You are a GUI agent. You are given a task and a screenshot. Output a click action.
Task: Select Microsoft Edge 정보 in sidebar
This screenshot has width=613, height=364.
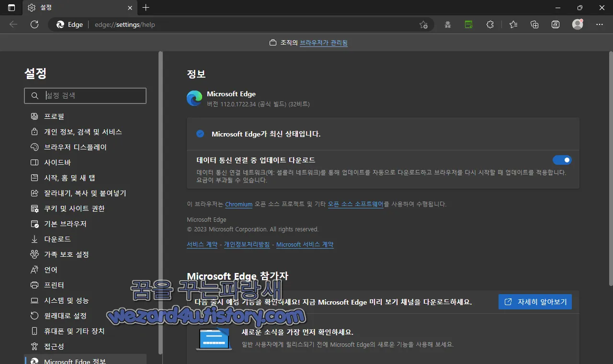[85, 360]
